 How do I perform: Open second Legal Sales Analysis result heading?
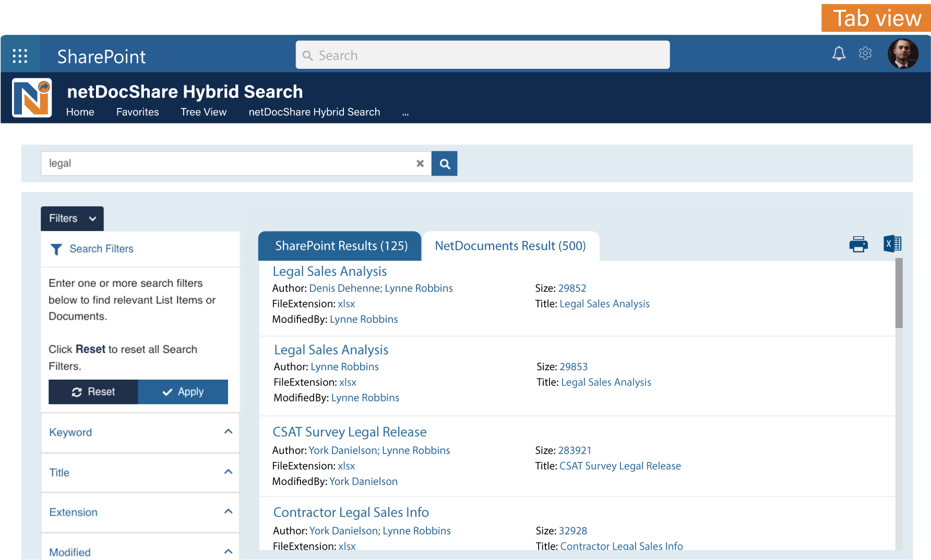331,350
